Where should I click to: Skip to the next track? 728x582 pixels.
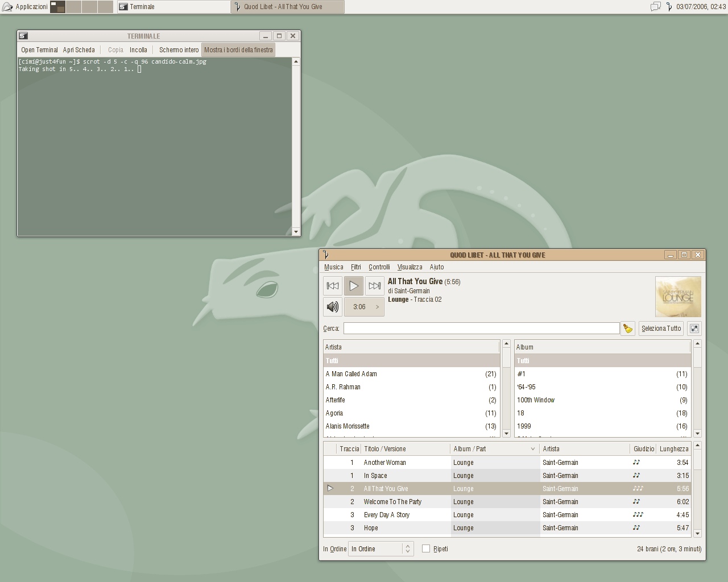click(x=374, y=286)
